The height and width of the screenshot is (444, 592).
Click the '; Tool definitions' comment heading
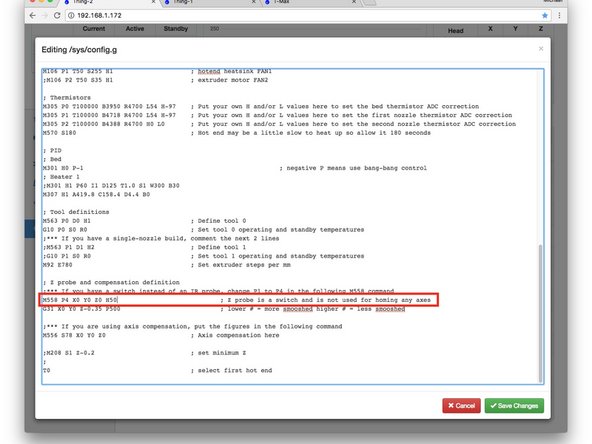pyautogui.click(x=76, y=212)
